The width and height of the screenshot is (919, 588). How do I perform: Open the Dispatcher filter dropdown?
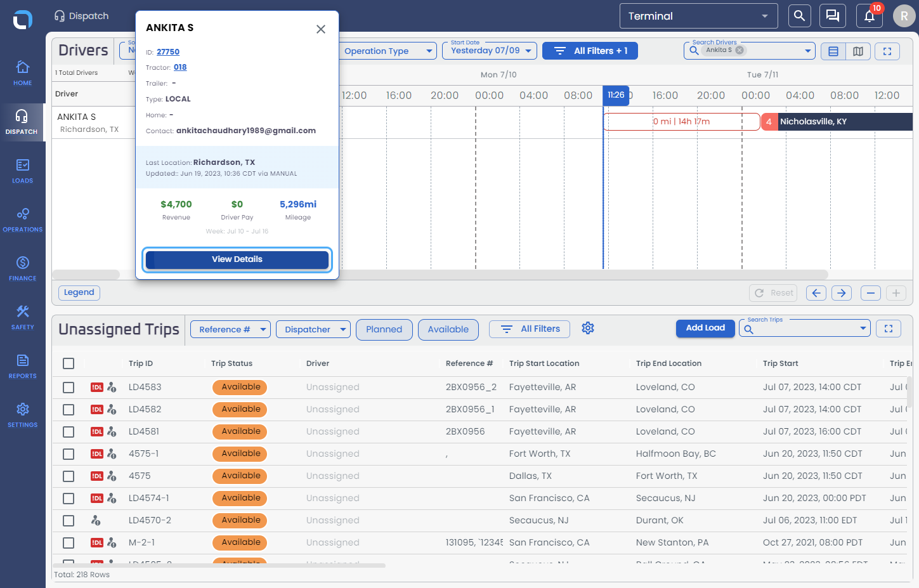[x=313, y=329]
